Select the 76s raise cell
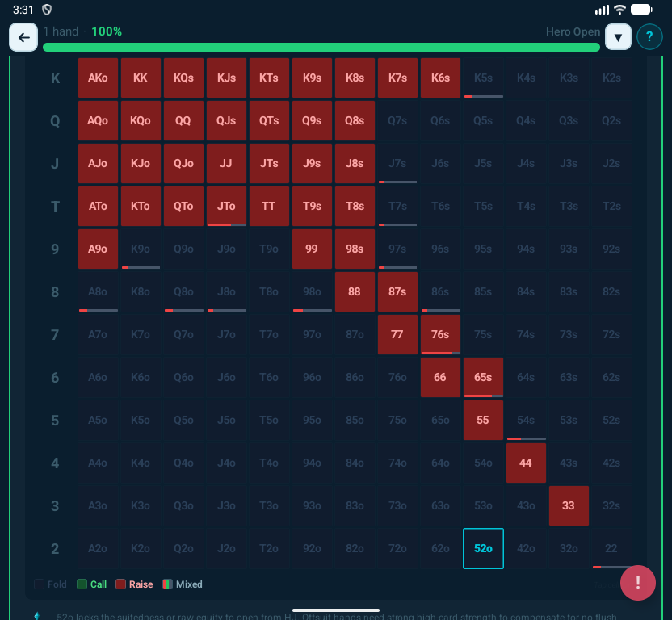This screenshot has width=672, height=620. coord(440,334)
